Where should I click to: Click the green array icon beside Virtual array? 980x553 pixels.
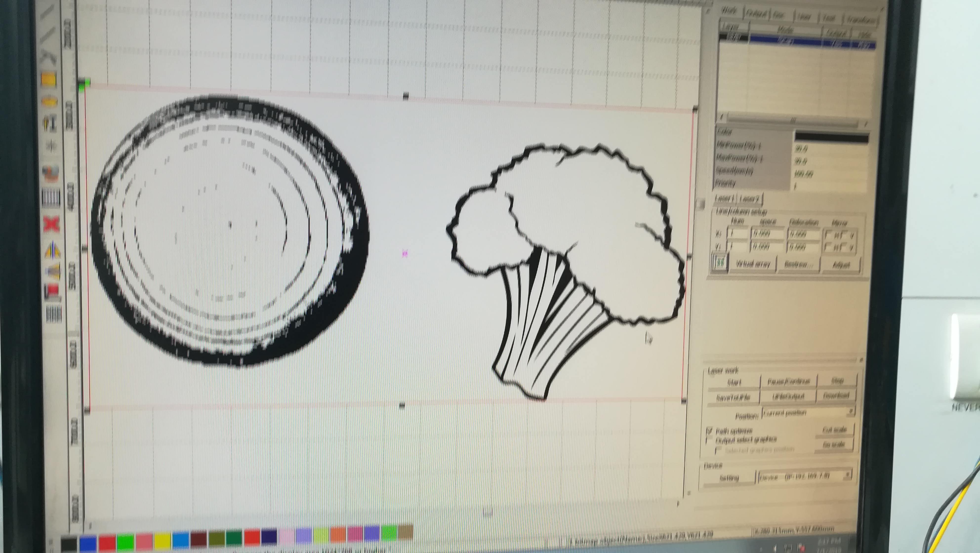click(x=720, y=262)
